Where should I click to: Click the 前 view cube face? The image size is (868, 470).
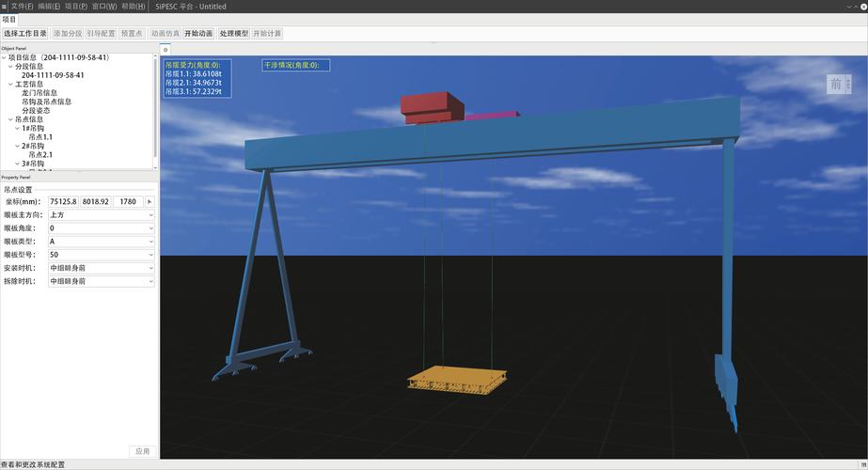(x=835, y=85)
